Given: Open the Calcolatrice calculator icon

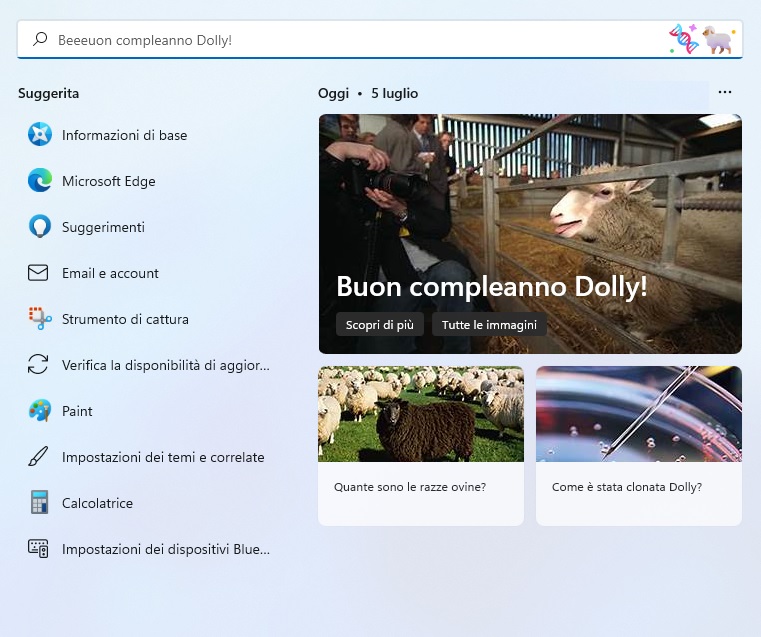Looking at the screenshot, I should 39,502.
